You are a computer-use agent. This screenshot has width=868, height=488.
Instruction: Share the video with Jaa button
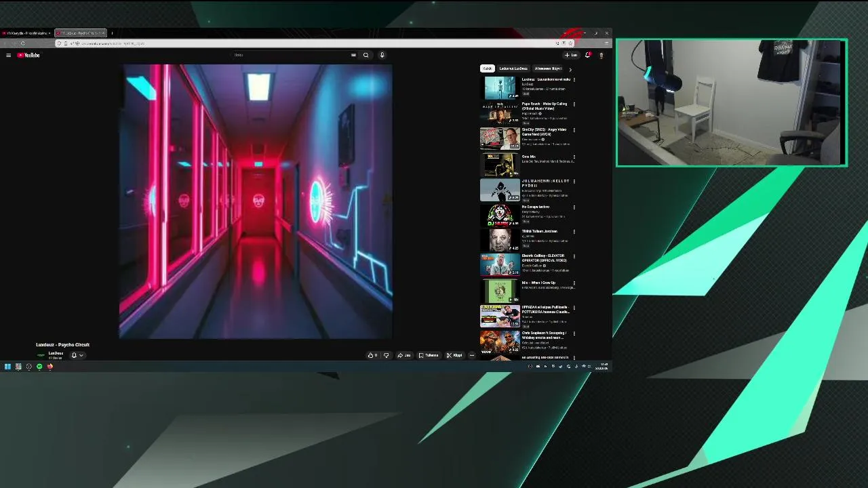point(403,355)
